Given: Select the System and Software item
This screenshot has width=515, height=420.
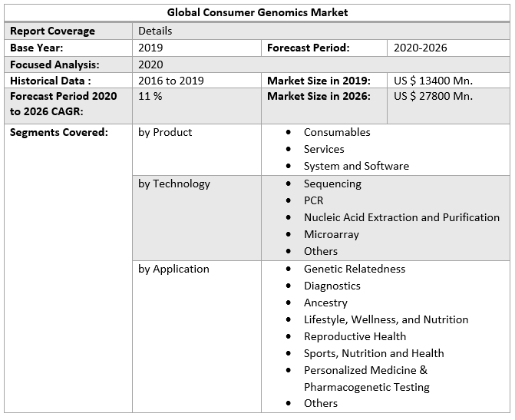Looking at the screenshot, I should click(356, 166).
